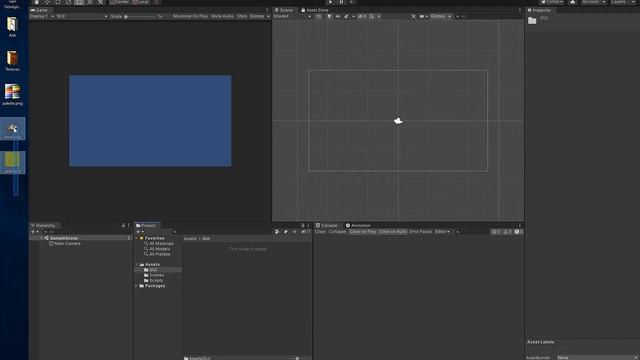Click the Project add plus button

pyautogui.click(x=138, y=232)
